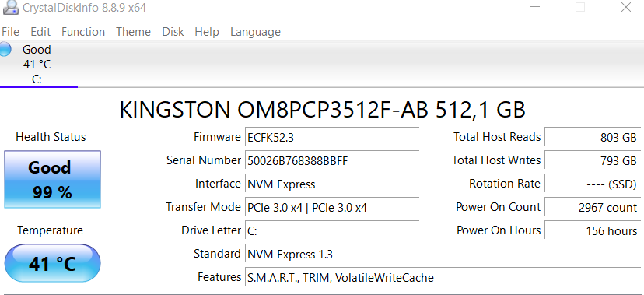
Task: Click the 41 °C temperature button
Action: pyautogui.click(x=52, y=263)
